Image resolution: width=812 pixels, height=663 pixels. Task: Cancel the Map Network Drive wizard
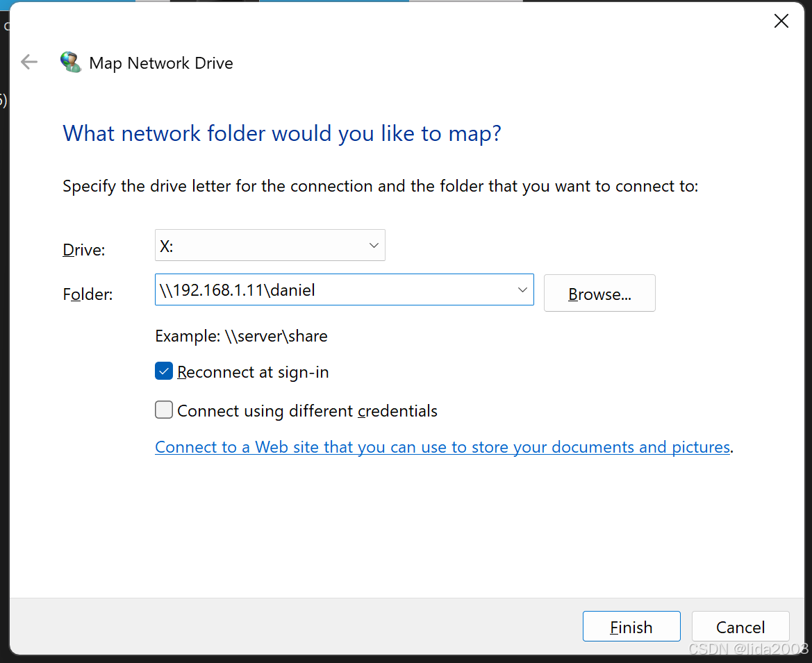740,626
